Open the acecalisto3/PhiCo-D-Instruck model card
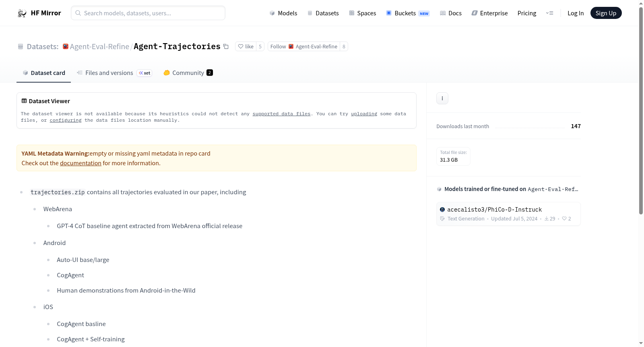The width and height of the screenshot is (644, 347). click(x=508, y=214)
